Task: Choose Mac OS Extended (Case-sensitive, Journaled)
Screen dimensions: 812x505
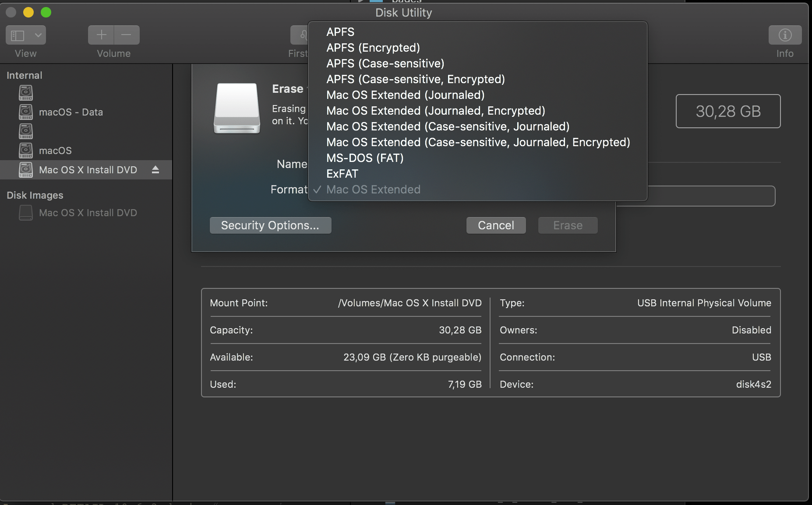Action: tap(477, 126)
